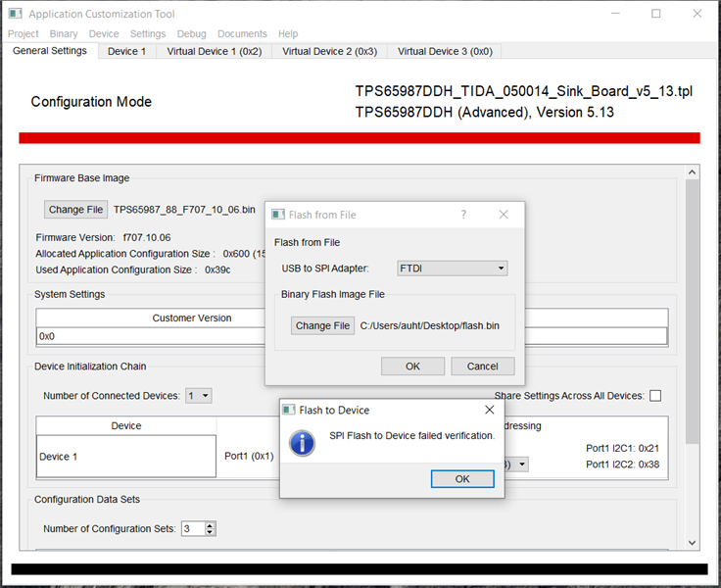Open the Project menu
The height and width of the screenshot is (588, 721).
click(x=23, y=34)
